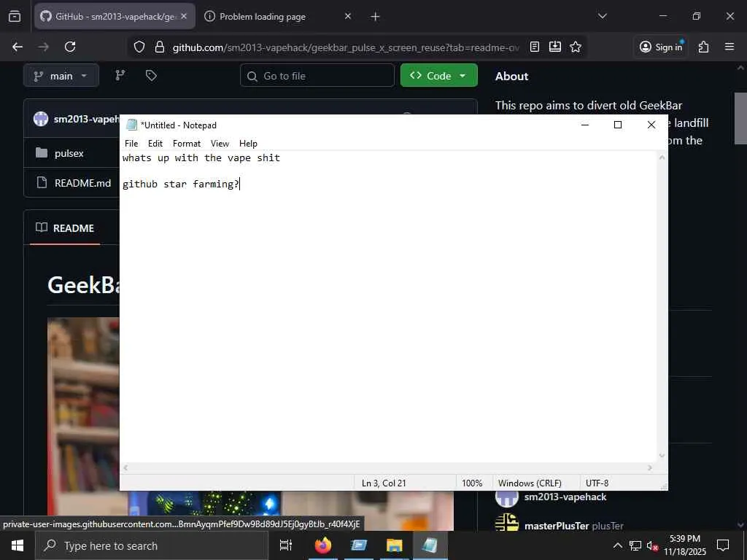The width and height of the screenshot is (747, 560).
Task: Click the Notepad horizontal scrollbar left arrow
Action: (125, 467)
